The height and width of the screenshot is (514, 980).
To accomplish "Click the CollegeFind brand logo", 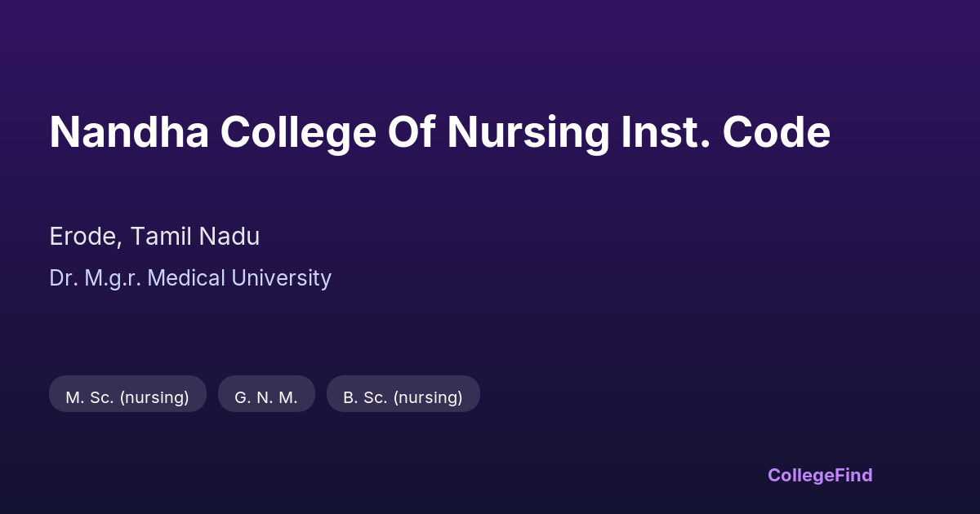I will pos(820,475).
